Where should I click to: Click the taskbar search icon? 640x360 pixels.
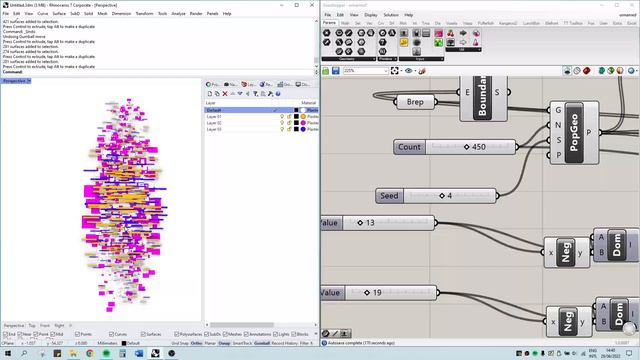(24, 353)
